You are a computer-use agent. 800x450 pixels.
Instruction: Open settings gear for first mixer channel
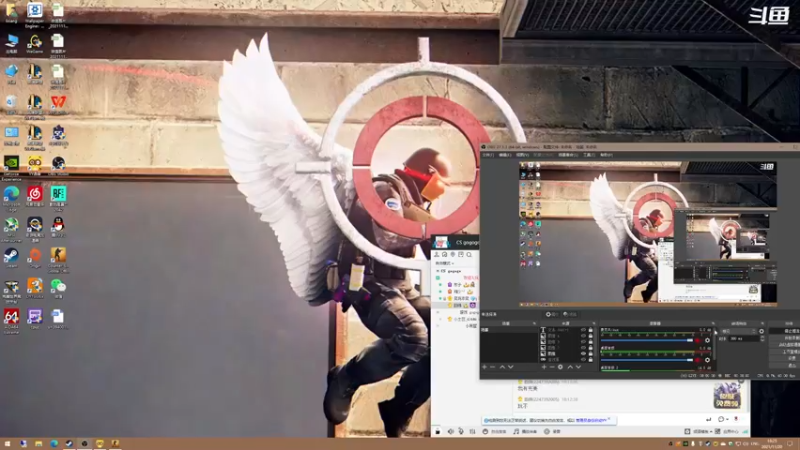[x=707, y=340]
